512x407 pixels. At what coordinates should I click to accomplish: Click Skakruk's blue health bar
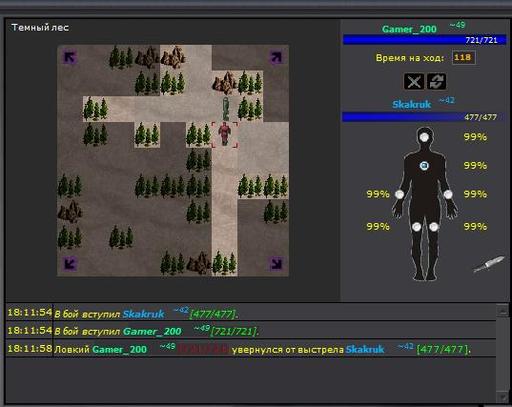point(423,117)
